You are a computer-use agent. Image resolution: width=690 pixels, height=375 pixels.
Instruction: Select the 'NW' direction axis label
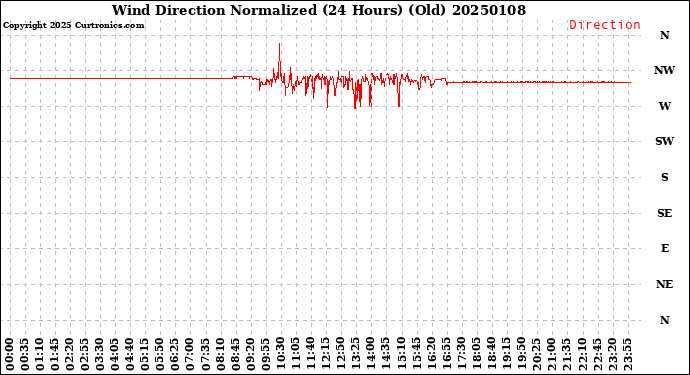click(664, 70)
